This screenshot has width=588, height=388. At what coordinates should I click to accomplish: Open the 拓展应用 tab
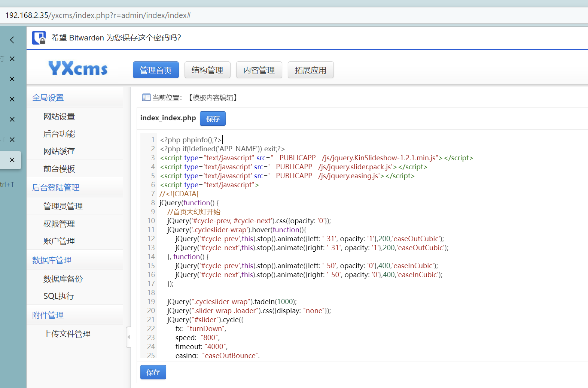tap(311, 70)
